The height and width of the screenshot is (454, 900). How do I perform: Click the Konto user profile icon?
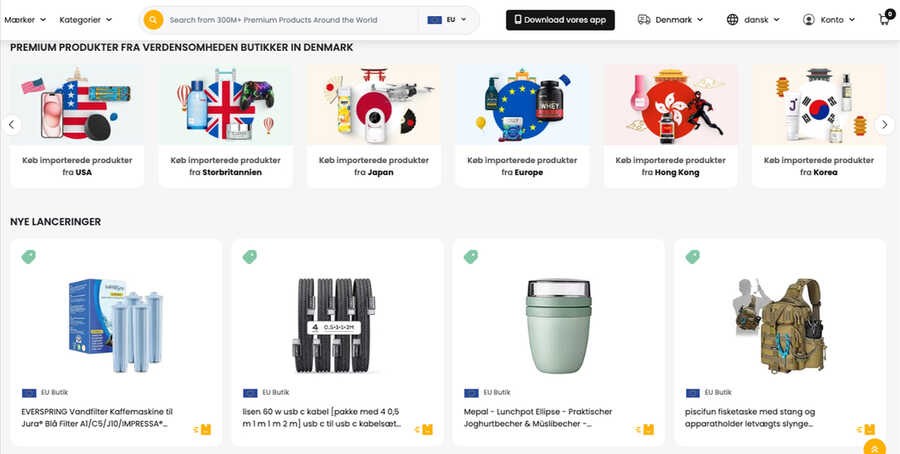coord(809,20)
